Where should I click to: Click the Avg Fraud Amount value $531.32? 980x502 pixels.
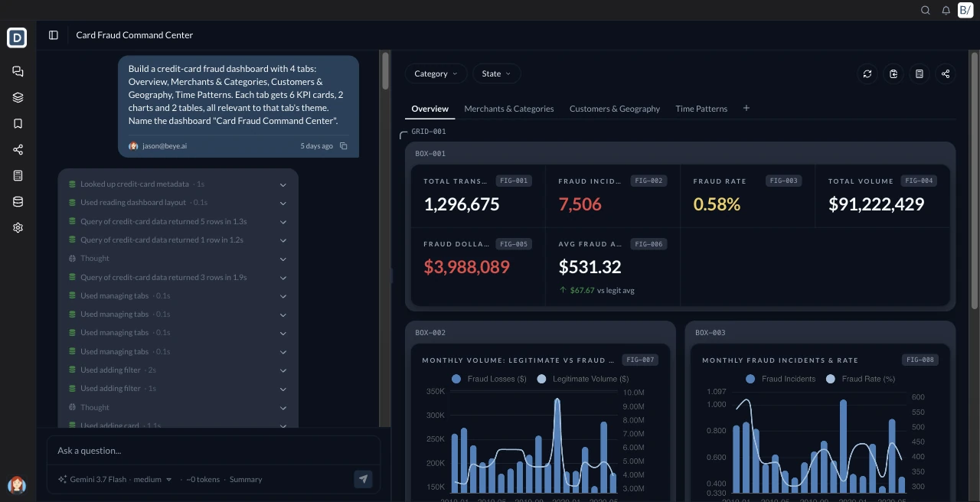590,267
